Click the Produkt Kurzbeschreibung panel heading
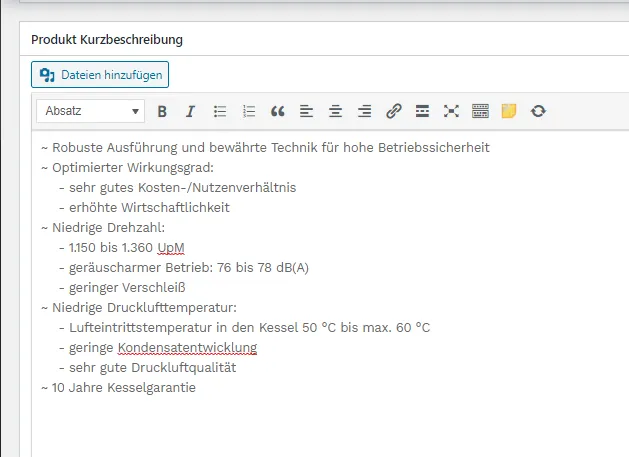Screen dimensions: 629x457 107,40
